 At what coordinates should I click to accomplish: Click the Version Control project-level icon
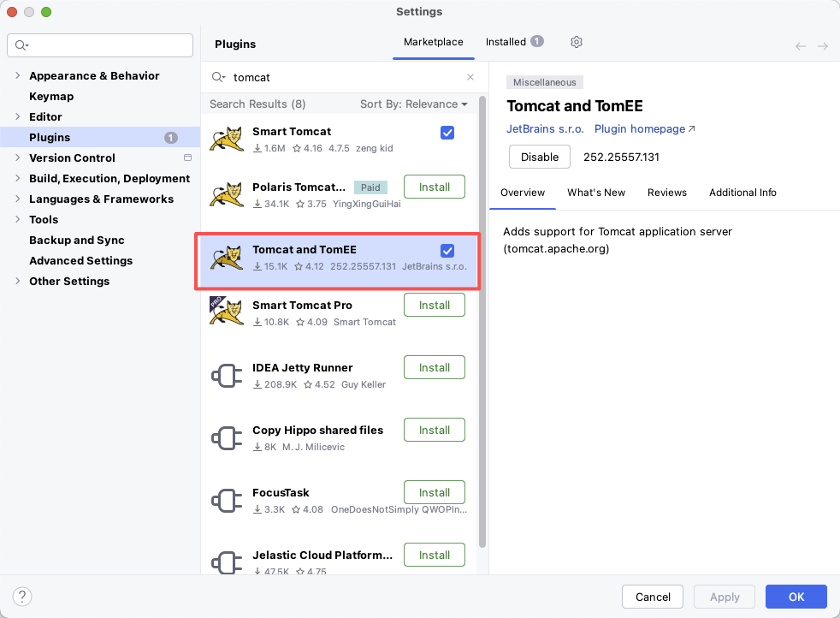tap(187, 157)
